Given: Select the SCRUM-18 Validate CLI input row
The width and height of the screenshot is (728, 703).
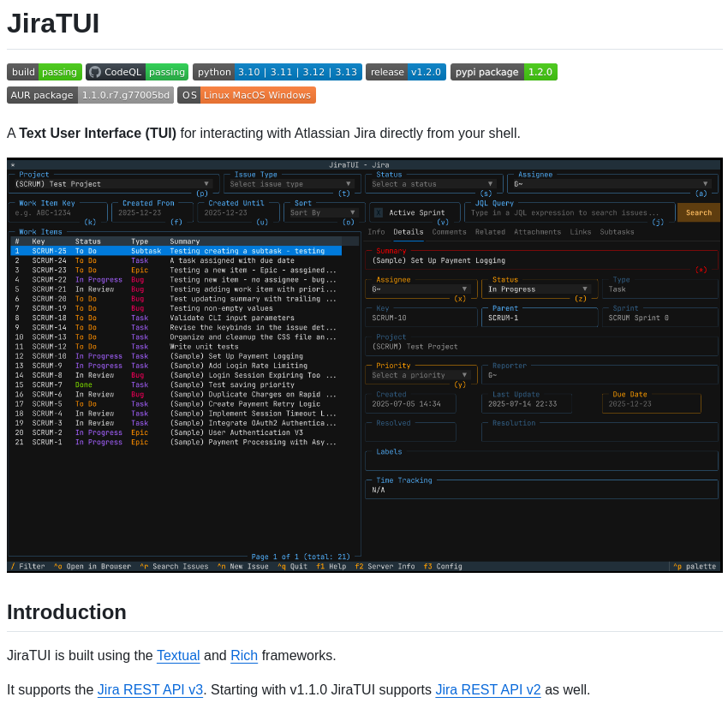Looking at the screenshot, I should pos(176,318).
